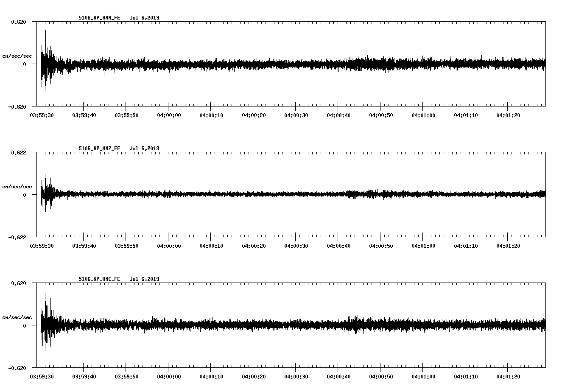Select the -0.620 lower limit on HNE plot

17,368
